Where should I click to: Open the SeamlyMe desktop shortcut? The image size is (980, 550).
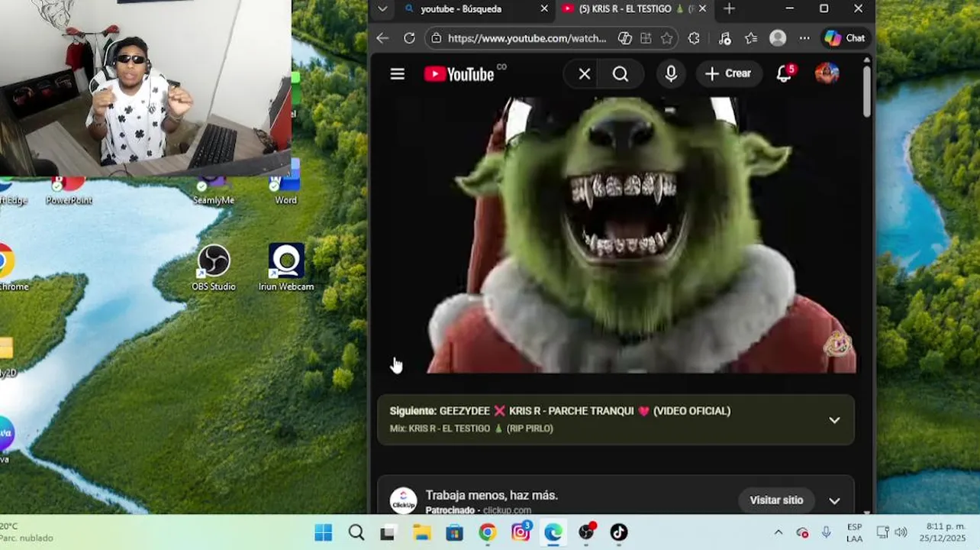point(213,191)
